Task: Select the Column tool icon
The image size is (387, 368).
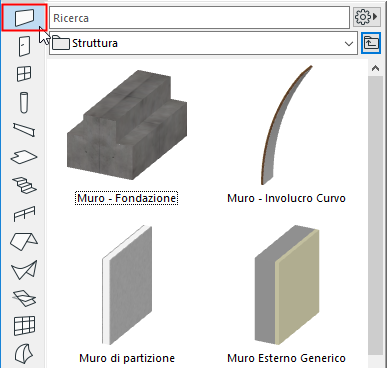Action: click(24, 102)
